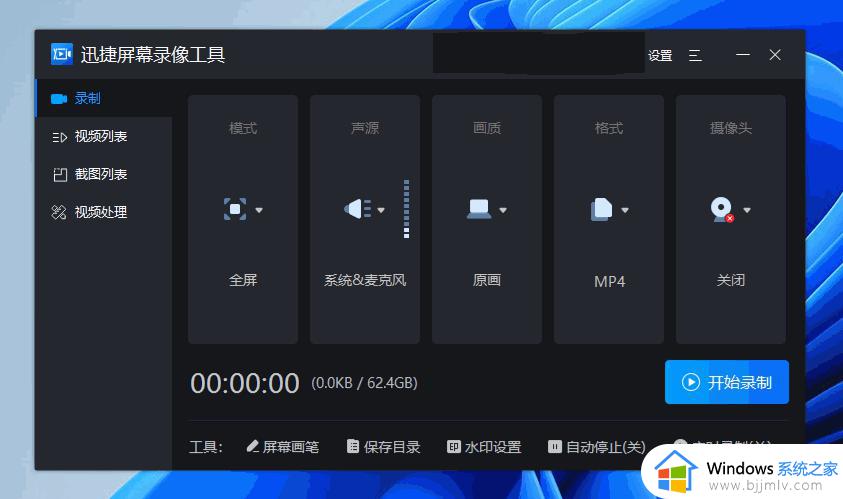Click the 关闭 camera status text
Image resolution: width=843 pixels, height=499 pixels.
pos(731,280)
